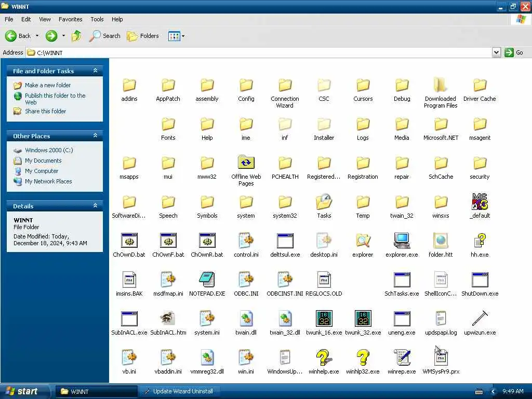Select the control.ini settings file

pos(246,241)
